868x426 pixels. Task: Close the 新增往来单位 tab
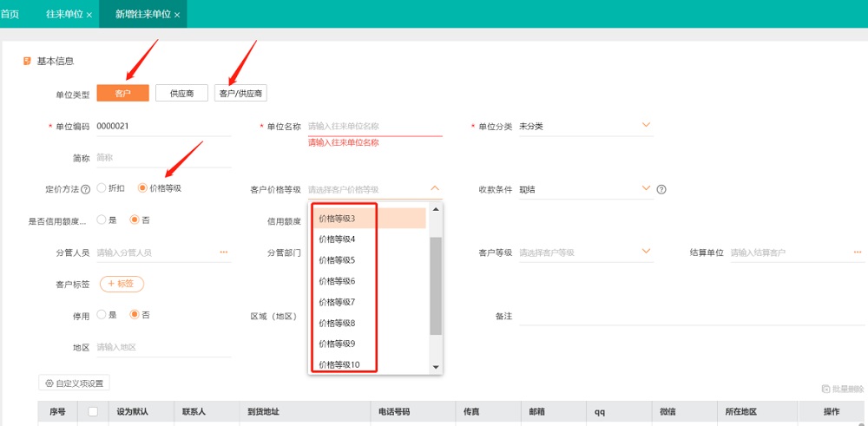point(177,15)
